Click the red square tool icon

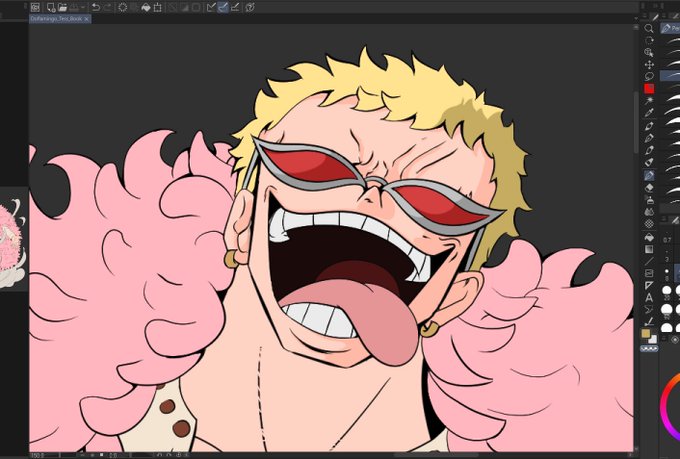pyautogui.click(x=649, y=89)
